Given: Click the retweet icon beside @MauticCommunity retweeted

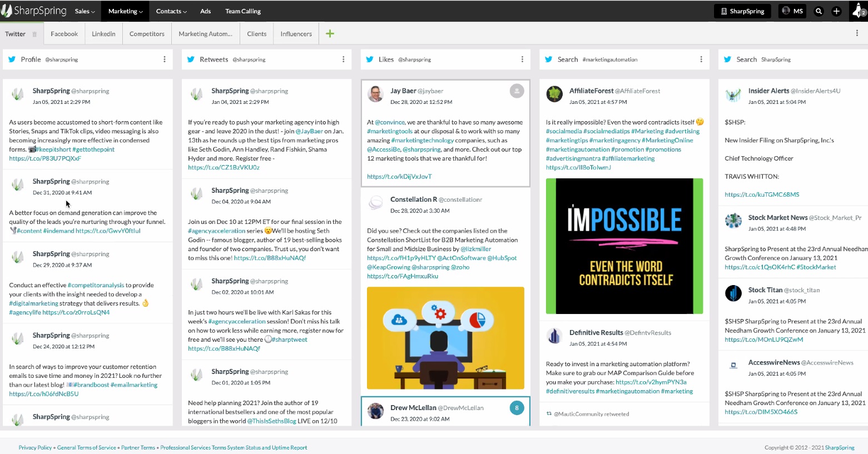Looking at the screenshot, I should pos(549,414).
